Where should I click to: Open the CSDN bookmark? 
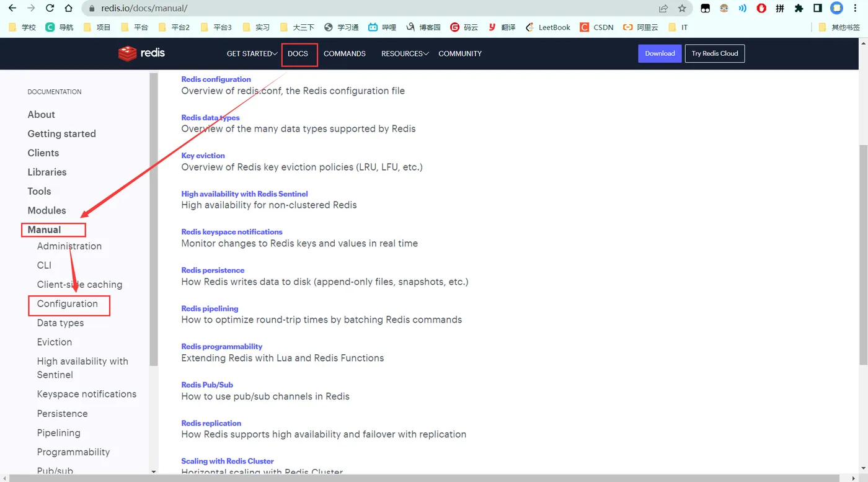click(596, 27)
